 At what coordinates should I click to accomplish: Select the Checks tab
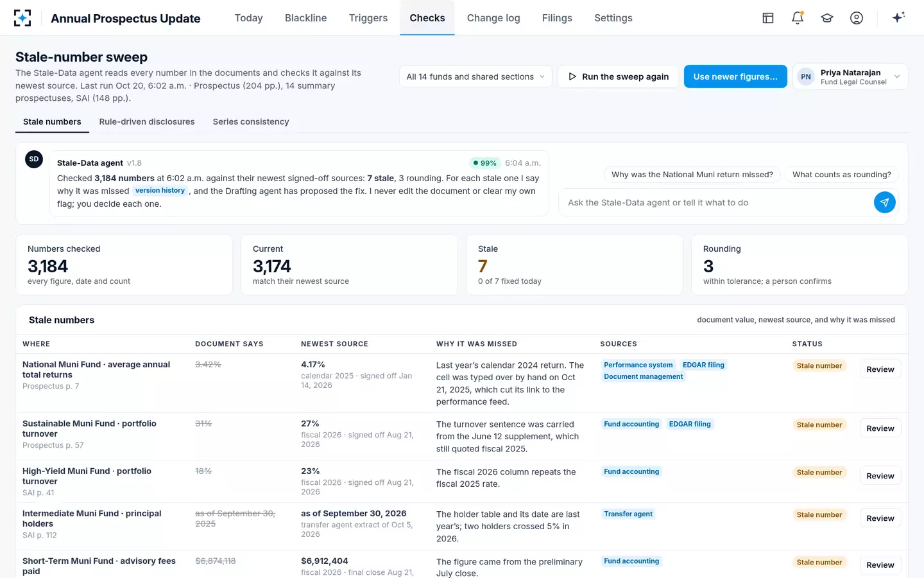(427, 18)
